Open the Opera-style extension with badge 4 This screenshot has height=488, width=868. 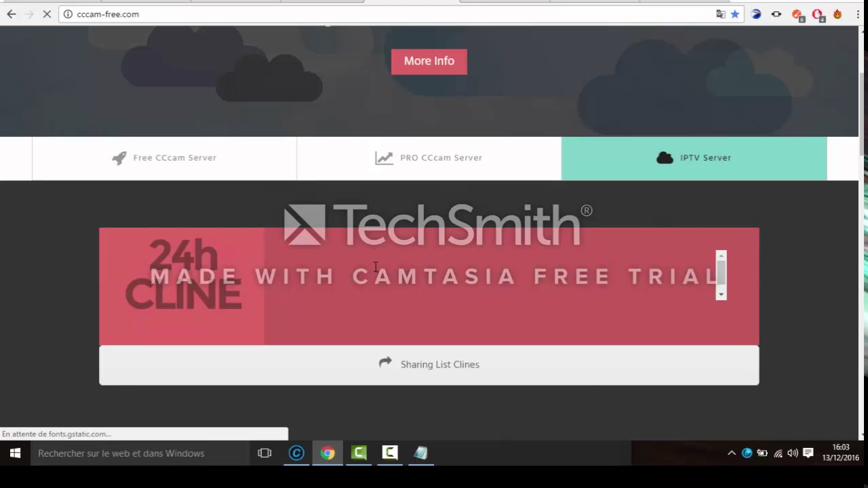[818, 14]
